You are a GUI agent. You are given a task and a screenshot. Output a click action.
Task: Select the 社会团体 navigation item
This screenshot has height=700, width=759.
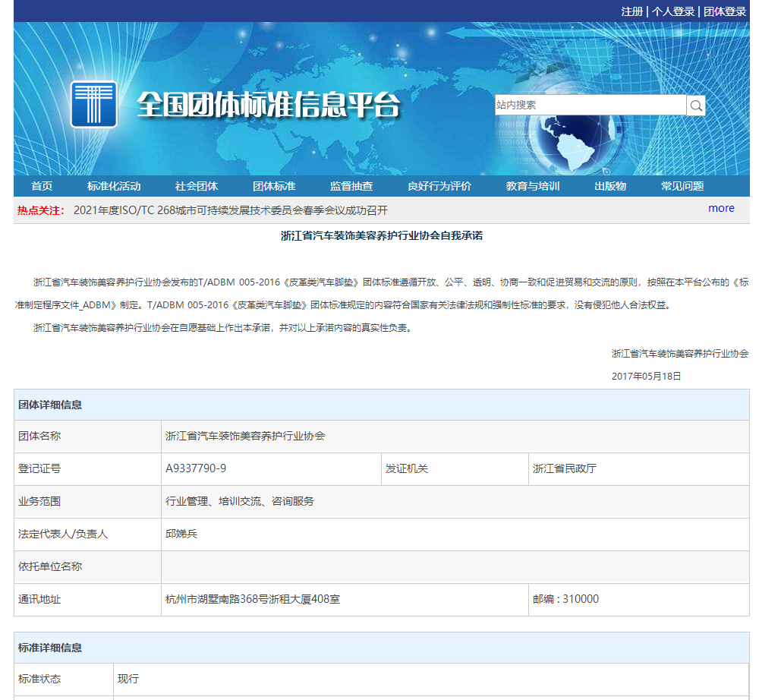[x=197, y=185]
